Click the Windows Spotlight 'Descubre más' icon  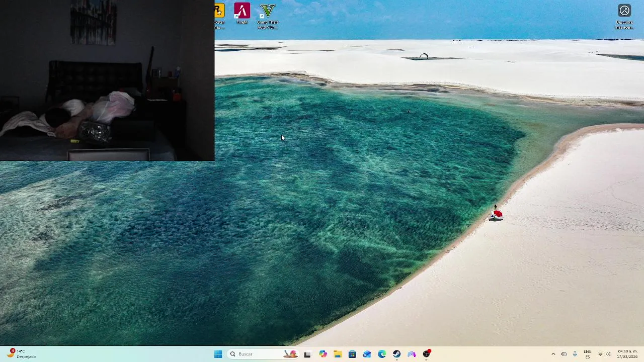[624, 17]
